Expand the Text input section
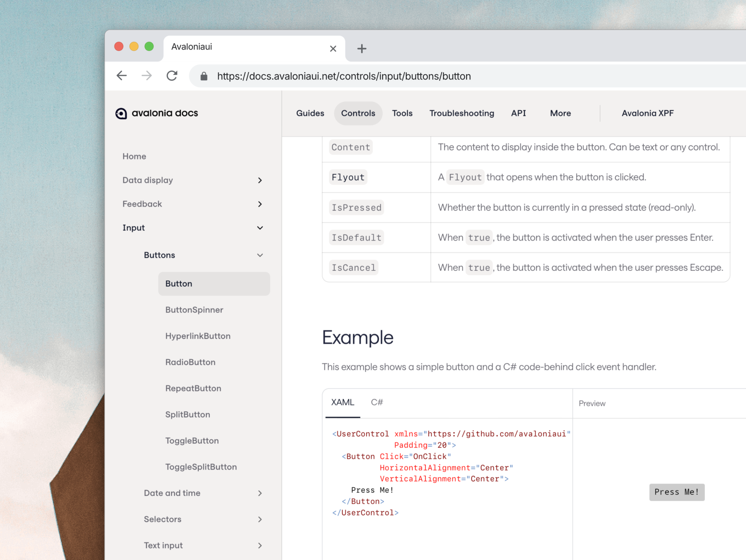The image size is (746, 560). click(x=260, y=545)
